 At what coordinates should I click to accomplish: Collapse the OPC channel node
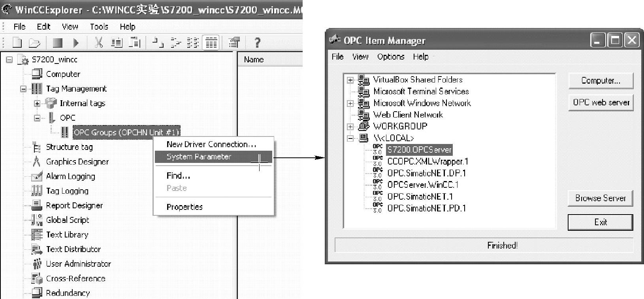[37, 118]
